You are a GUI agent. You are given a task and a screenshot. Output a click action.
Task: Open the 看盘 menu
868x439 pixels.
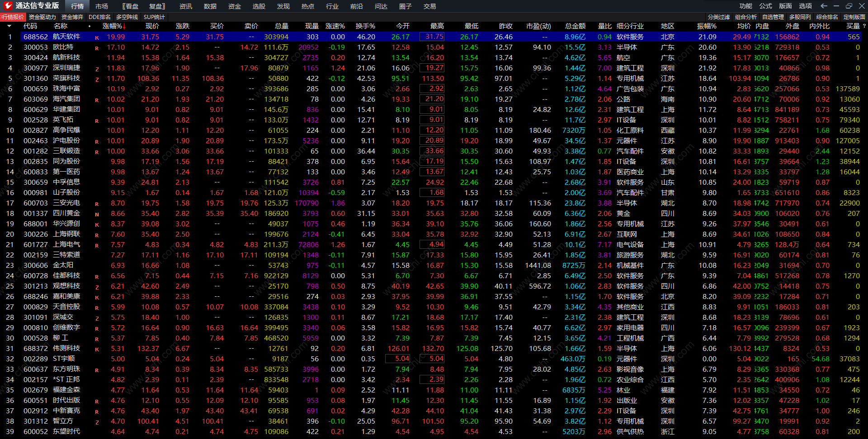(x=131, y=6)
